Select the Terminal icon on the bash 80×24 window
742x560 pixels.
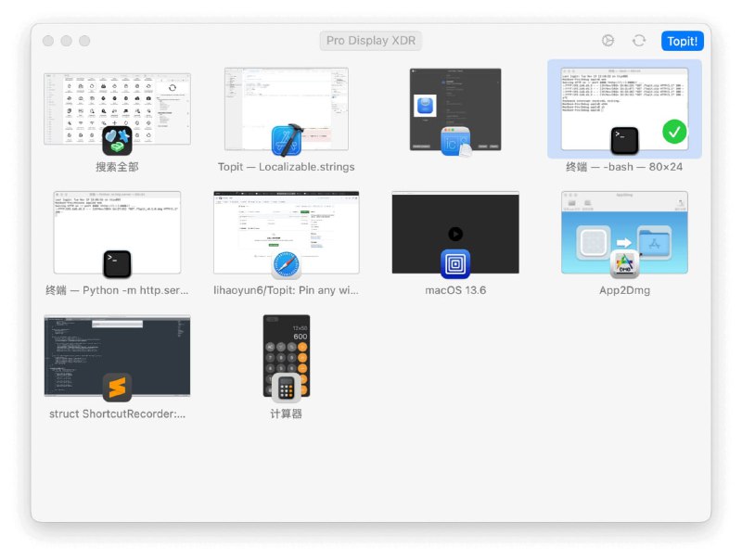pyautogui.click(x=623, y=139)
